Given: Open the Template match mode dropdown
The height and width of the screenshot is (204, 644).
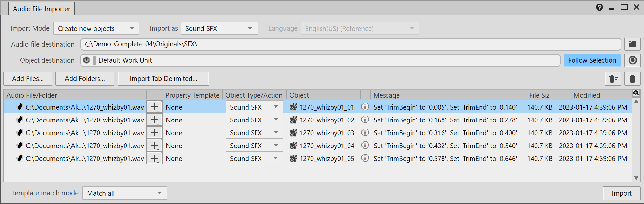Looking at the screenshot, I should tap(125, 193).
